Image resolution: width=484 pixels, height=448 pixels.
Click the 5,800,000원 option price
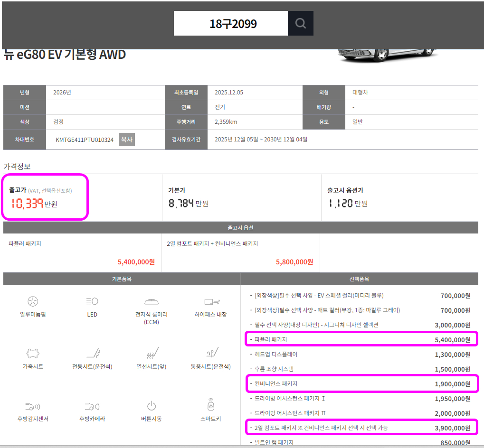coord(294,262)
